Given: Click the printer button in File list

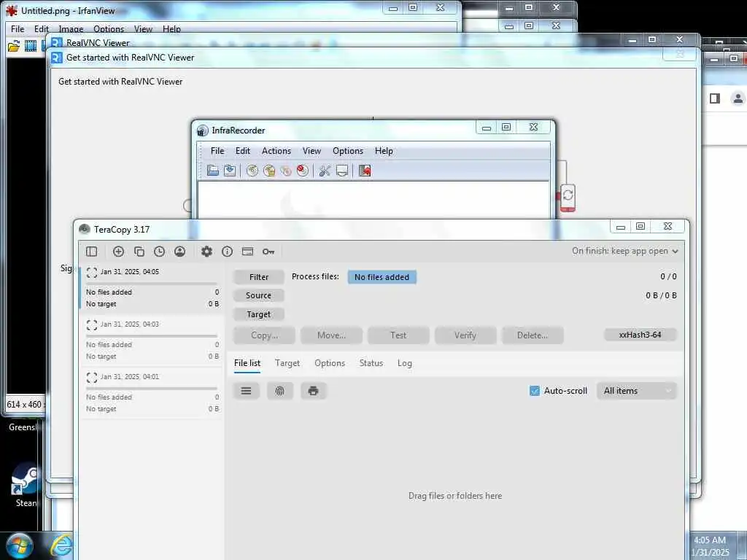Looking at the screenshot, I should pyautogui.click(x=313, y=391).
